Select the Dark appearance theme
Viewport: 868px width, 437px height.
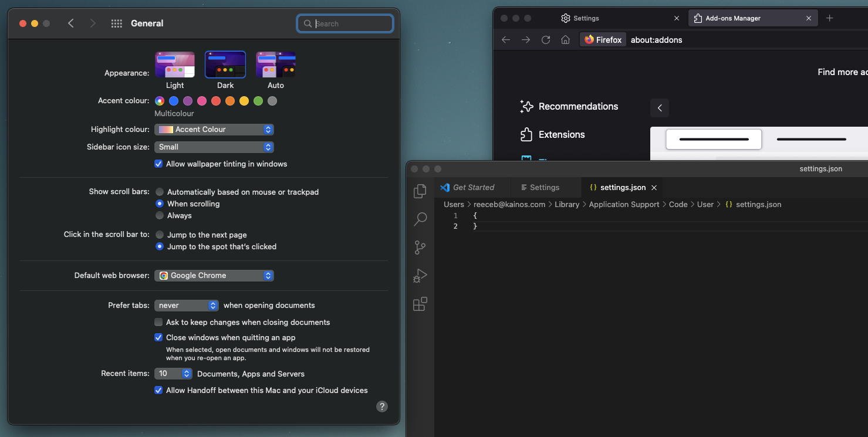[225, 65]
